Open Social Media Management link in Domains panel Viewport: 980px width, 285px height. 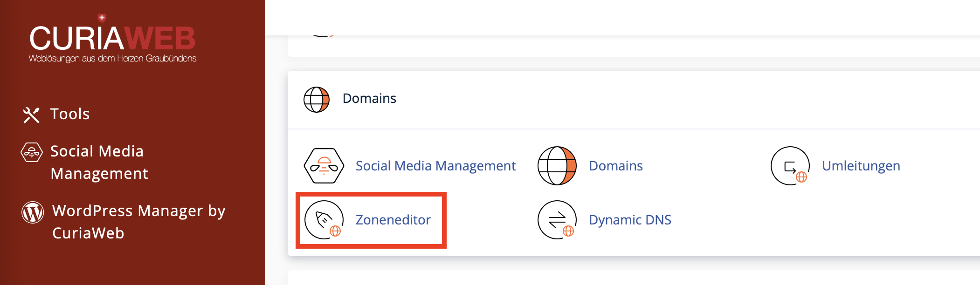pyautogui.click(x=435, y=166)
